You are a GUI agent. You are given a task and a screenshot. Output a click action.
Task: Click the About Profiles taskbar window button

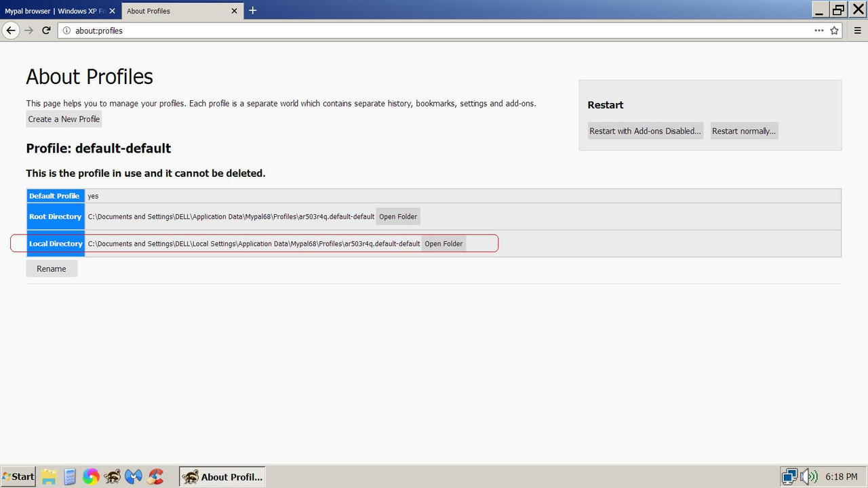tap(222, 476)
